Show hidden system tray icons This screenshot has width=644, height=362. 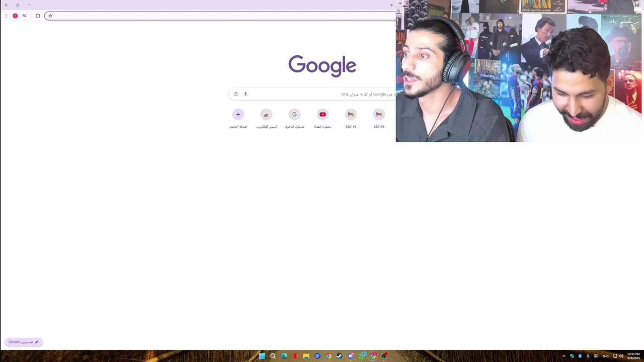pos(563,356)
